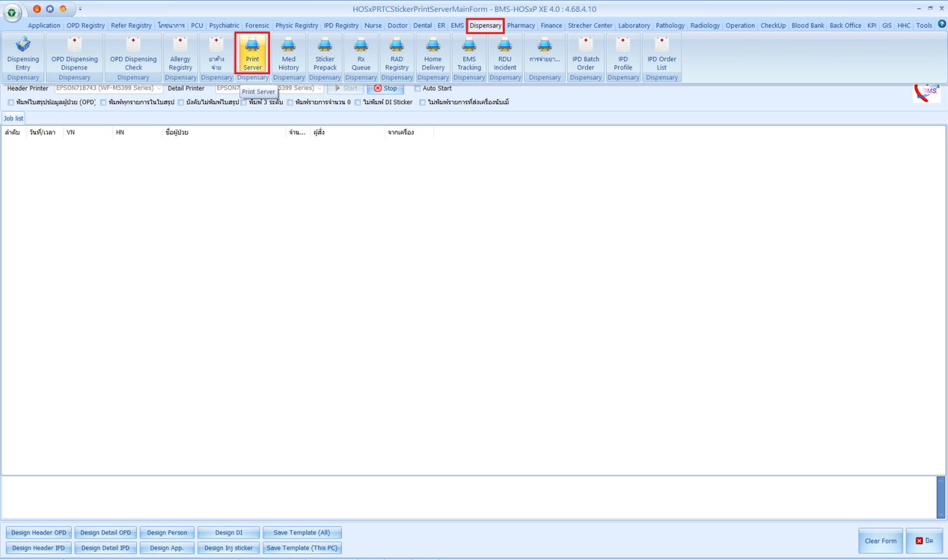This screenshot has width=948, height=560.
Task: Enable the Auto Start checkbox
Action: 417,89
